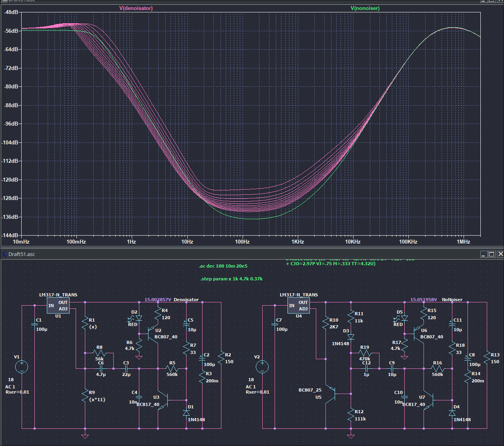Click the 15.051958V operating point value
This screenshot has height=446, width=504.
point(424,300)
